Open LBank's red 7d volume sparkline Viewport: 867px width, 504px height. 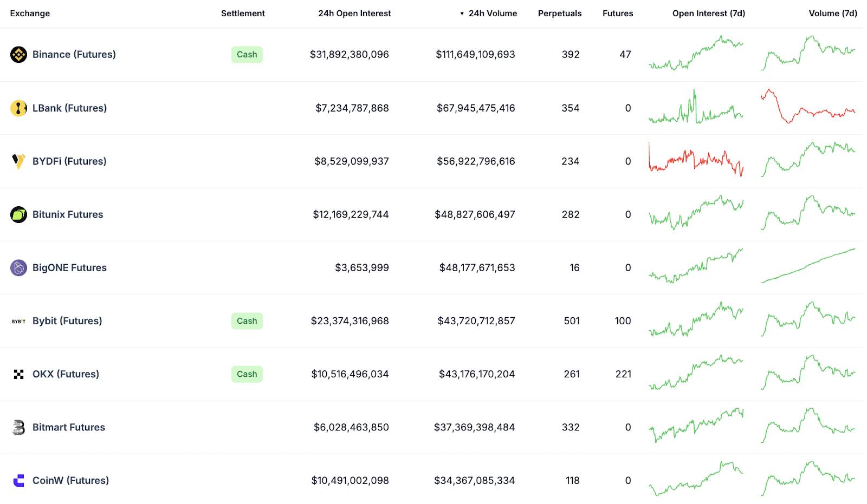point(808,107)
